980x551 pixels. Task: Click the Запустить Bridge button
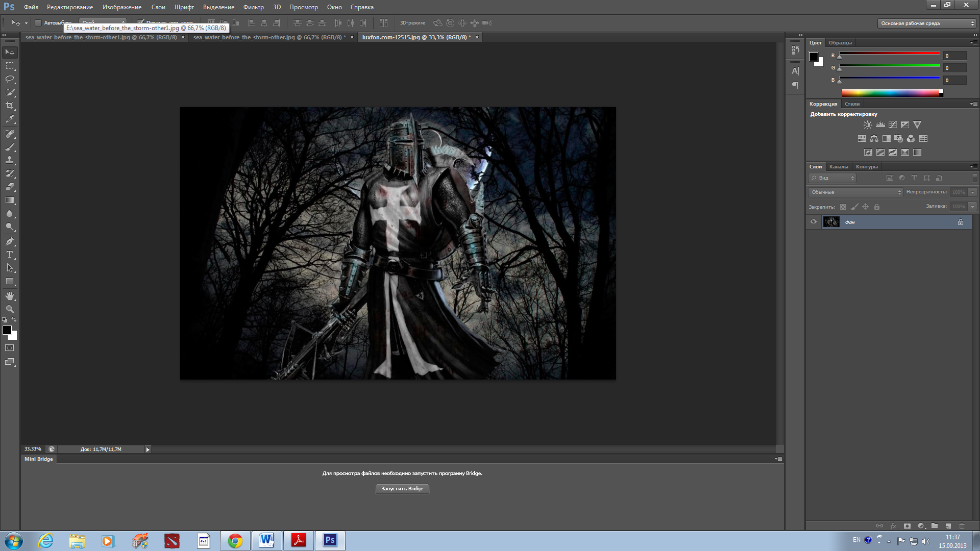pyautogui.click(x=402, y=489)
